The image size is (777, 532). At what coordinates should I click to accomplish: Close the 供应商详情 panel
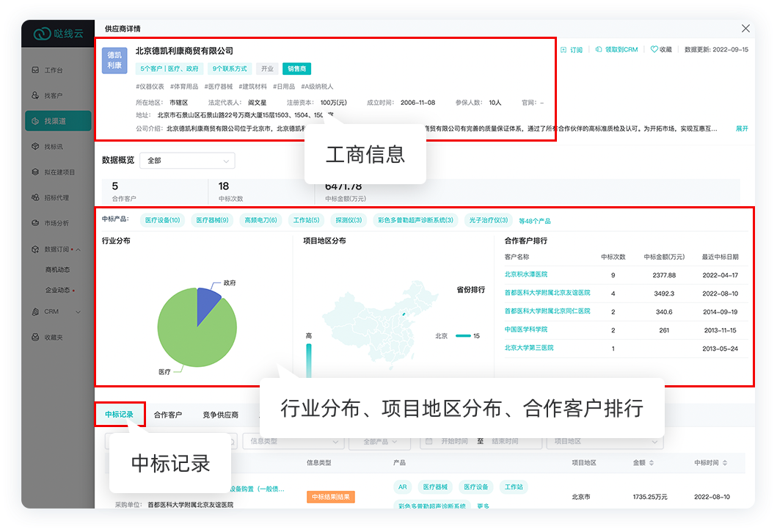point(745,29)
